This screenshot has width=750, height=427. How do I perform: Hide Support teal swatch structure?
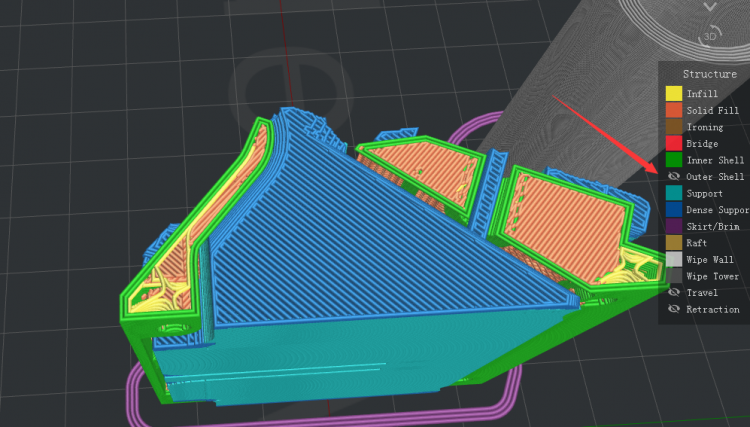click(673, 193)
